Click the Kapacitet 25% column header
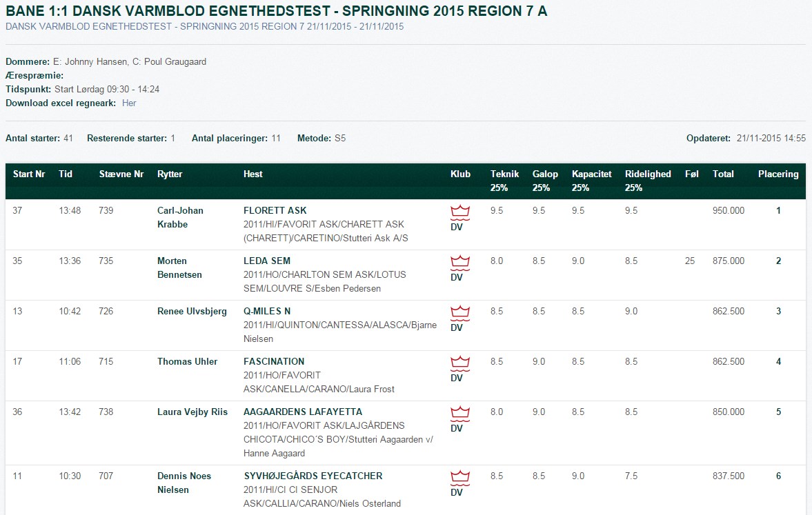 click(x=591, y=181)
